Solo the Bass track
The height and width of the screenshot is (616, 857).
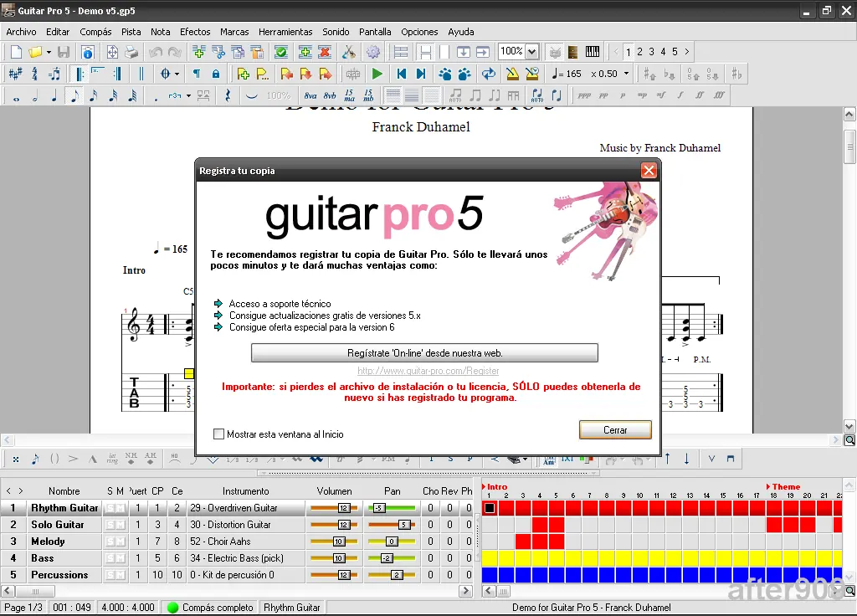pos(110,558)
